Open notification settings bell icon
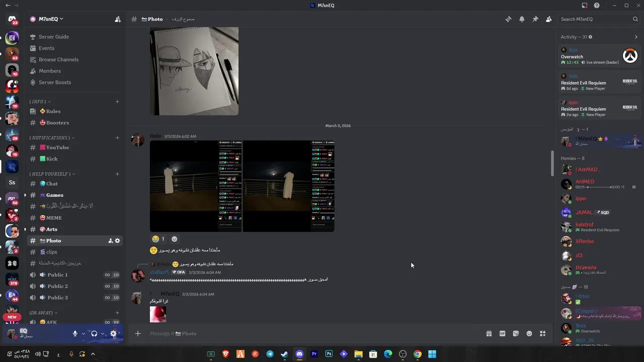The image size is (644, 362). (522, 19)
